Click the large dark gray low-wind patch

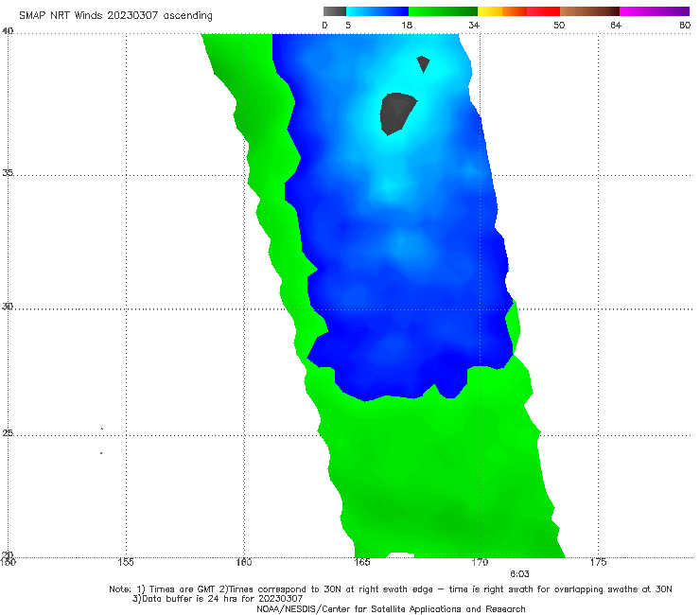pos(397,114)
